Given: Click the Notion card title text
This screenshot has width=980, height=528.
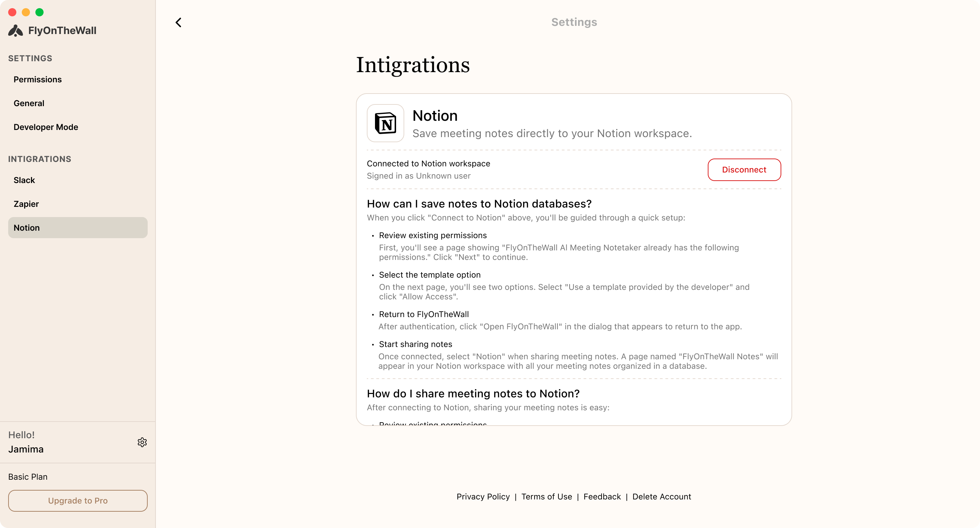Looking at the screenshot, I should 435,116.
